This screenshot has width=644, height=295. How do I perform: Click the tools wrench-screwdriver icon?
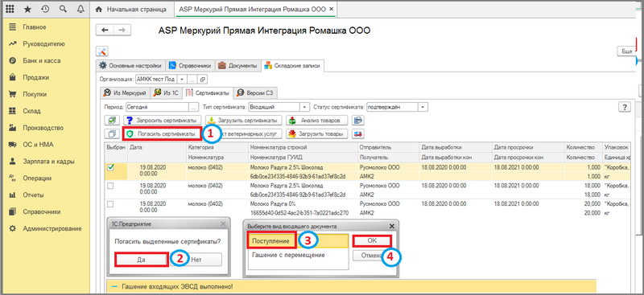[102, 51]
